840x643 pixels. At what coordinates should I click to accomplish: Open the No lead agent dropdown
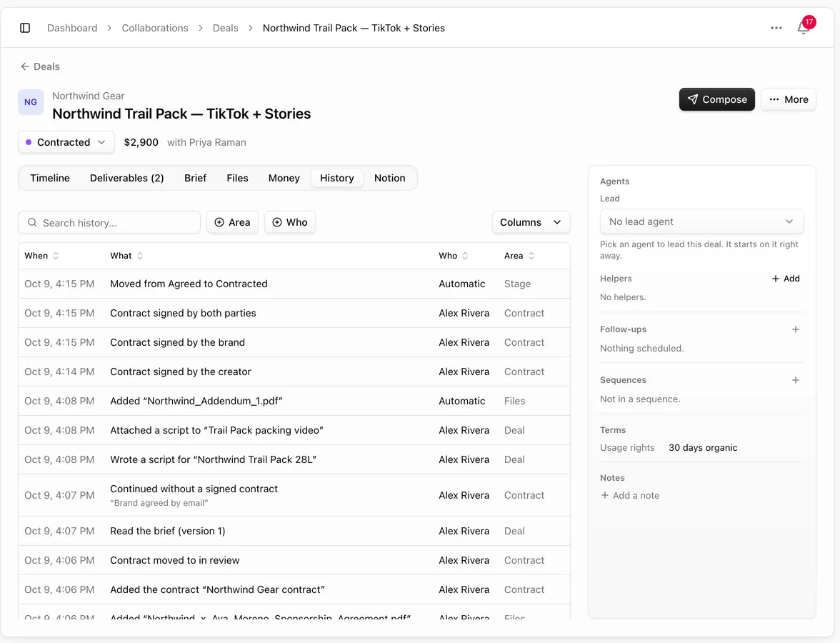[701, 221]
